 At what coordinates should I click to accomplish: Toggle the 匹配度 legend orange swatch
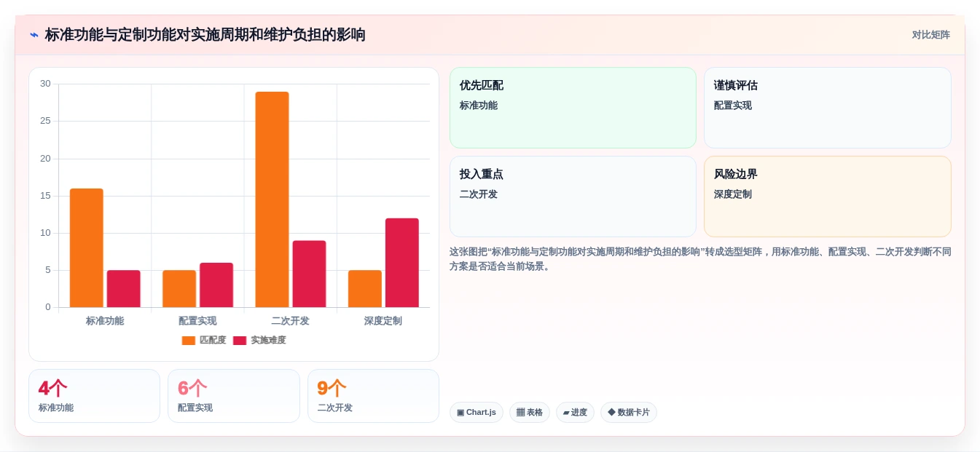click(189, 341)
